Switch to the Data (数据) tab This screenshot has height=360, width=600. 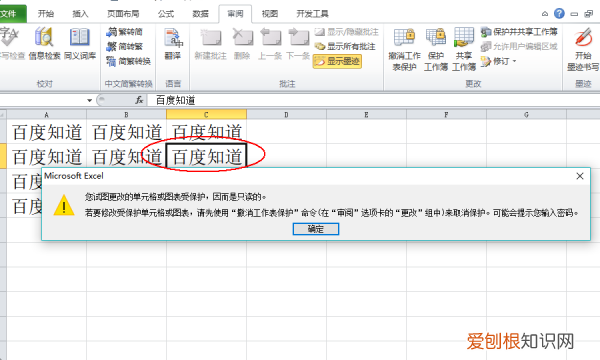(x=201, y=14)
